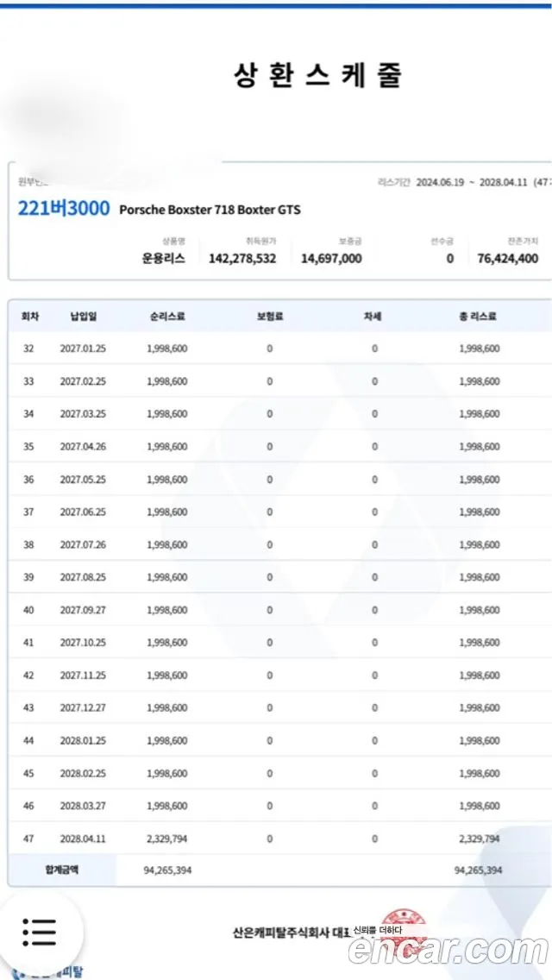Select total lease 94,265,394 under 총 리스료
552x980 pixels.
click(479, 870)
